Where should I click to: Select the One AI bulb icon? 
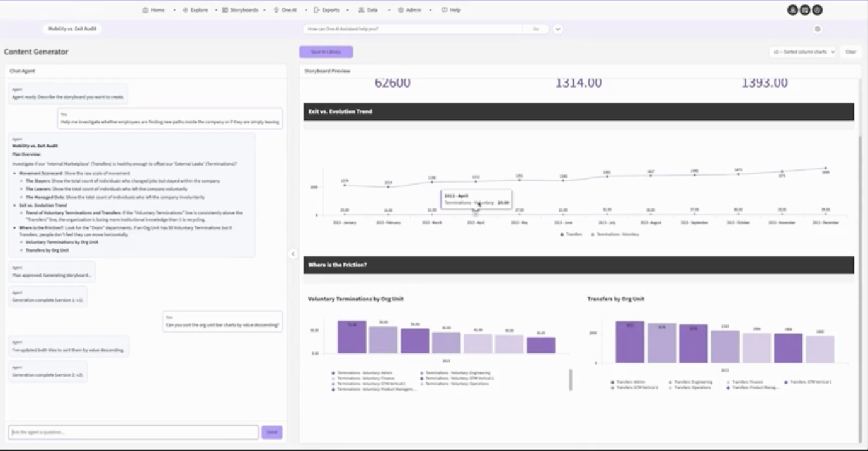[276, 10]
